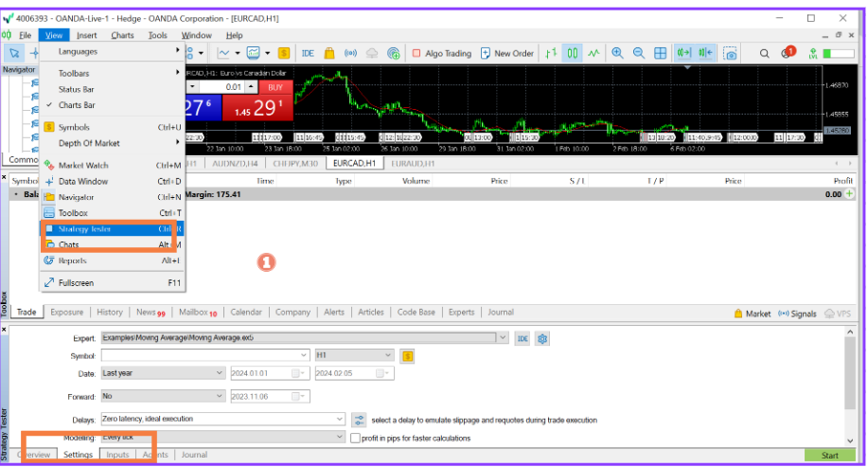
Task: Toggle chart shift icon
Action: [x=705, y=53]
